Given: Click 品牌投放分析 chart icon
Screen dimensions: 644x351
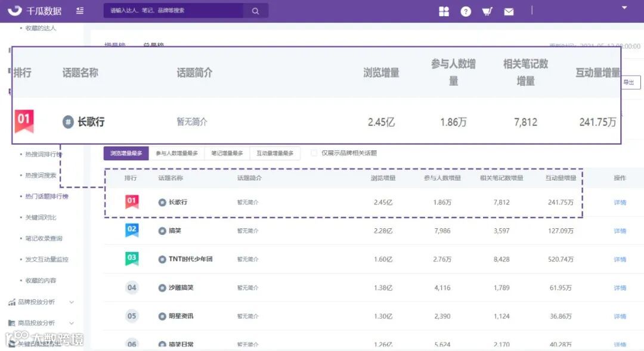Looking at the screenshot, I should tap(12, 302).
